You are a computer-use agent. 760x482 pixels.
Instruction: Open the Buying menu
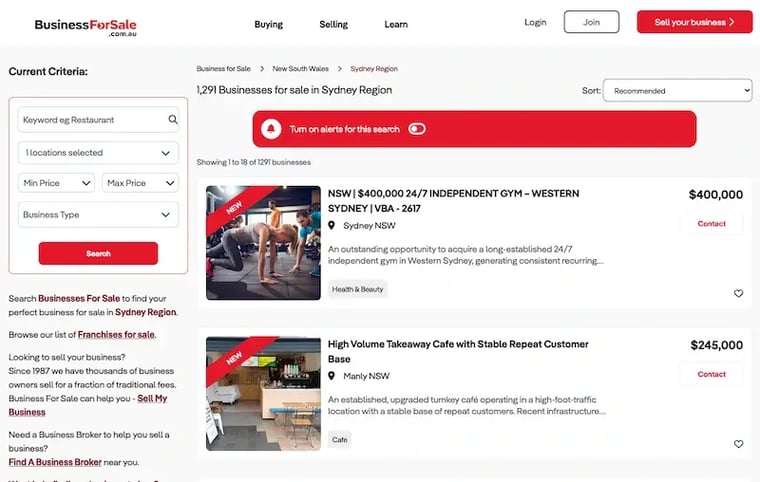tap(268, 24)
